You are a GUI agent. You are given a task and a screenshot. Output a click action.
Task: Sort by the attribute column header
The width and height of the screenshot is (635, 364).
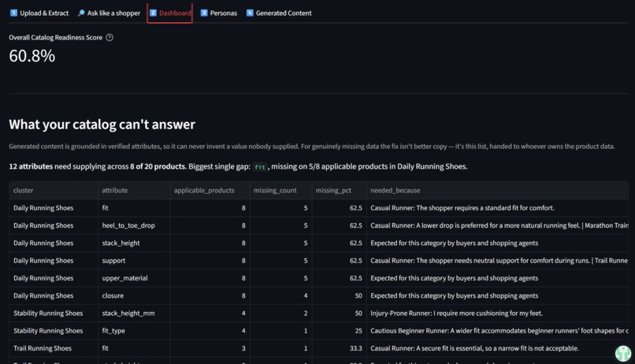(x=134, y=191)
